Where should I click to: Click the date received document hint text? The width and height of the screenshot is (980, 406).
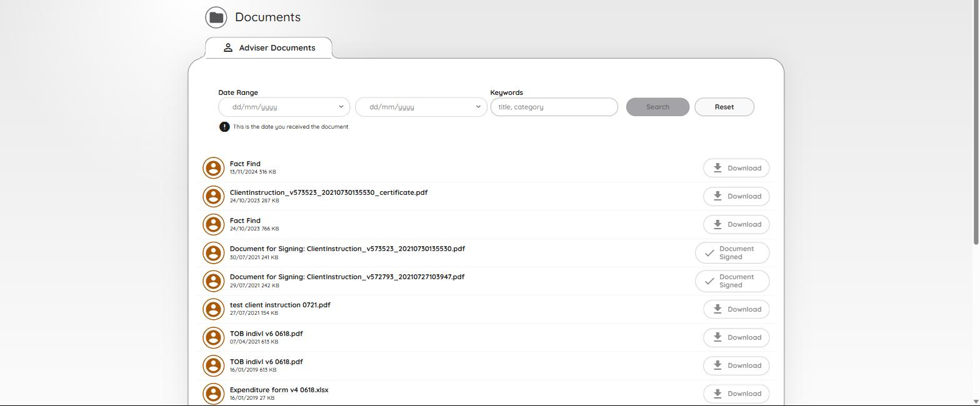pyautogui.click(x=291, y=127)
